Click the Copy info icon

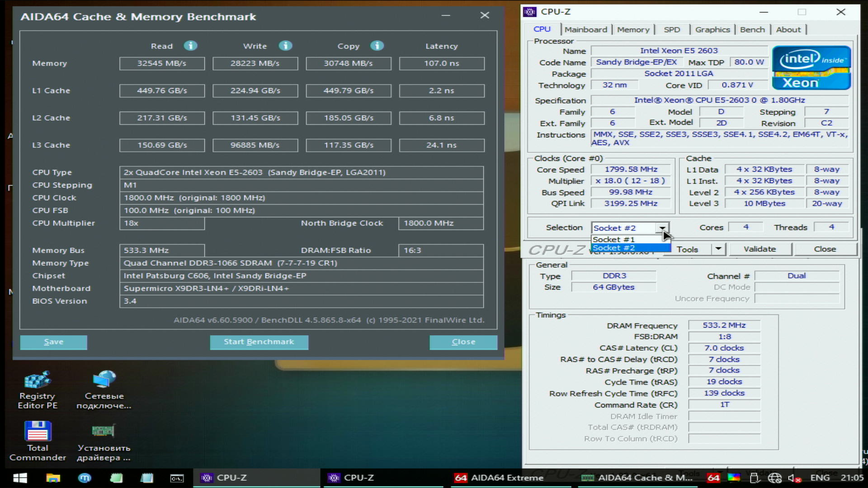[x=377, y=46]
